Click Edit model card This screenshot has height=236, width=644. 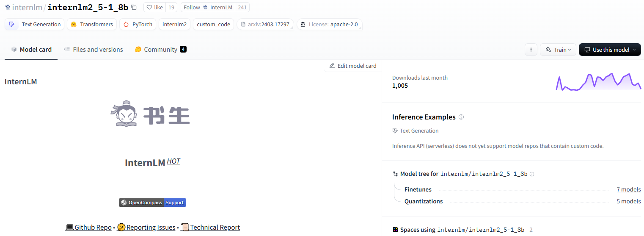click(x=353, y=66)
